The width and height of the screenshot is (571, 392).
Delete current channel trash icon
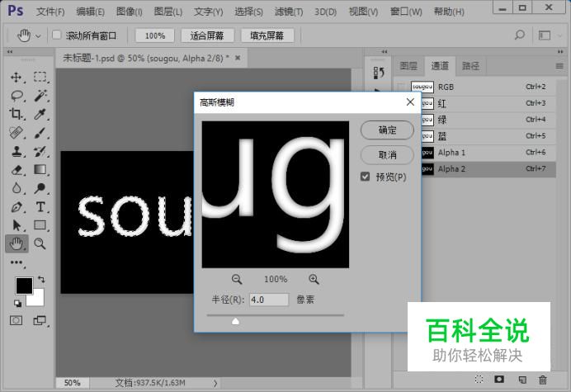click(543, 380)
